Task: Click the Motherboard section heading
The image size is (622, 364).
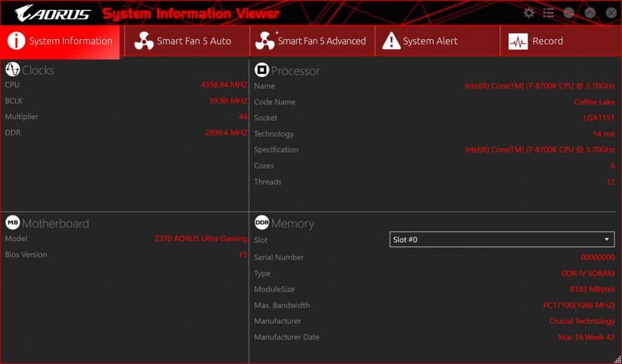Action: click(55, 224)
